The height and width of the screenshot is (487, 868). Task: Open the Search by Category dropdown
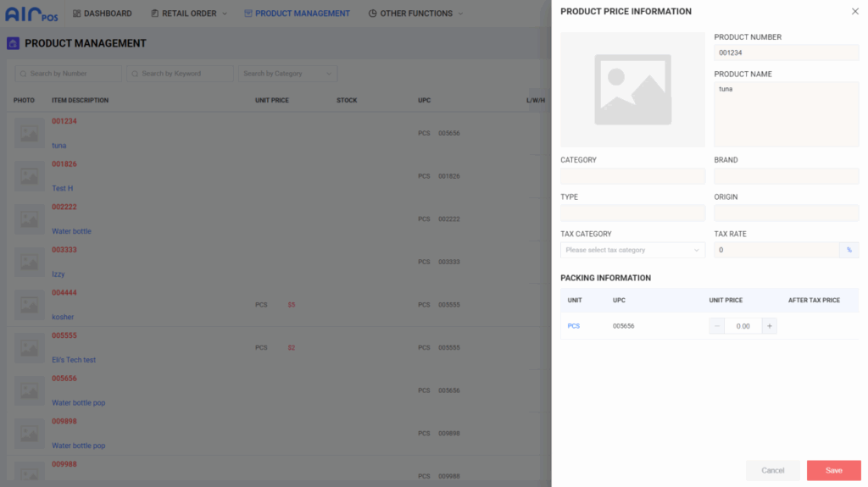287,74
